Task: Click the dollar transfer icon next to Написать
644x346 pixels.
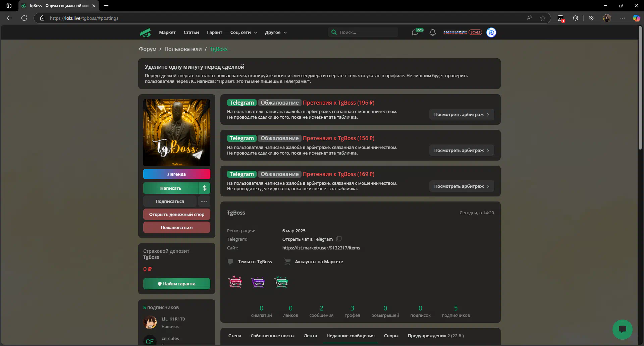Action: click(205, 188)
